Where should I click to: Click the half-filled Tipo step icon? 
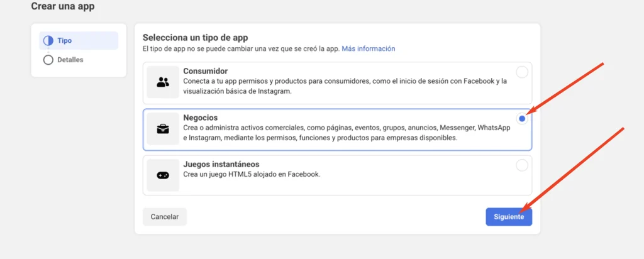pos(48,41)
